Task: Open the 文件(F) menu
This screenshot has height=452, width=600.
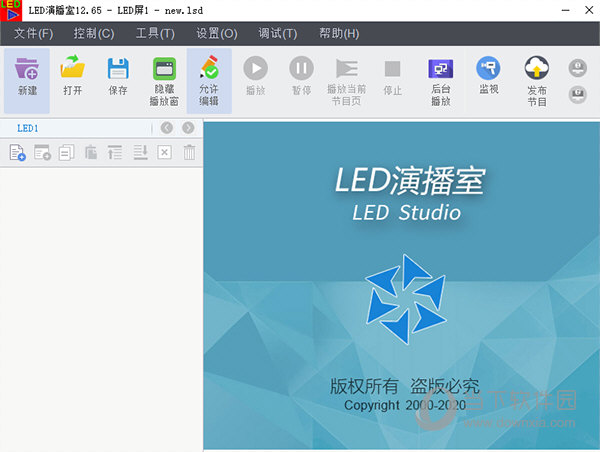Action: (x=33, y=34)
